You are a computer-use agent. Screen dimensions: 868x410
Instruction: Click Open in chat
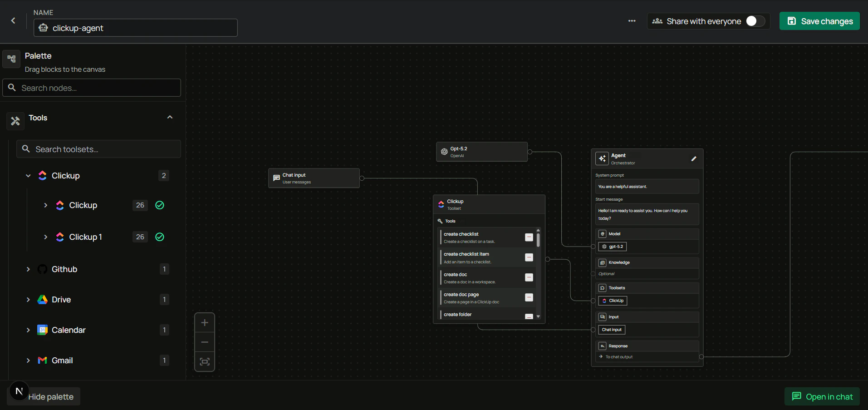pos(822,396)
